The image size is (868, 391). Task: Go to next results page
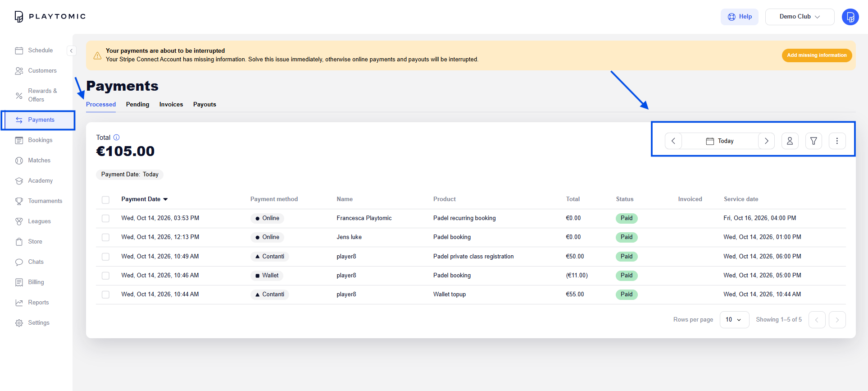coord(837,320)
